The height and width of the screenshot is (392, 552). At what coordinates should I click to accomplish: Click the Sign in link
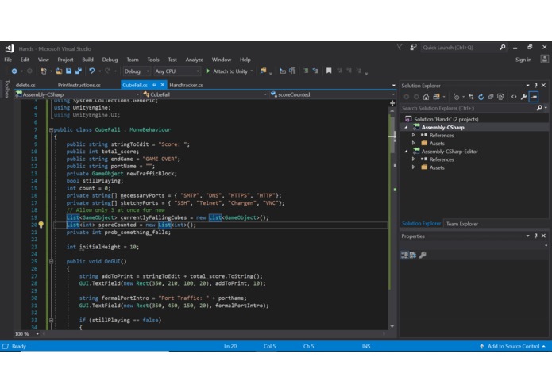tap(523, 60)
